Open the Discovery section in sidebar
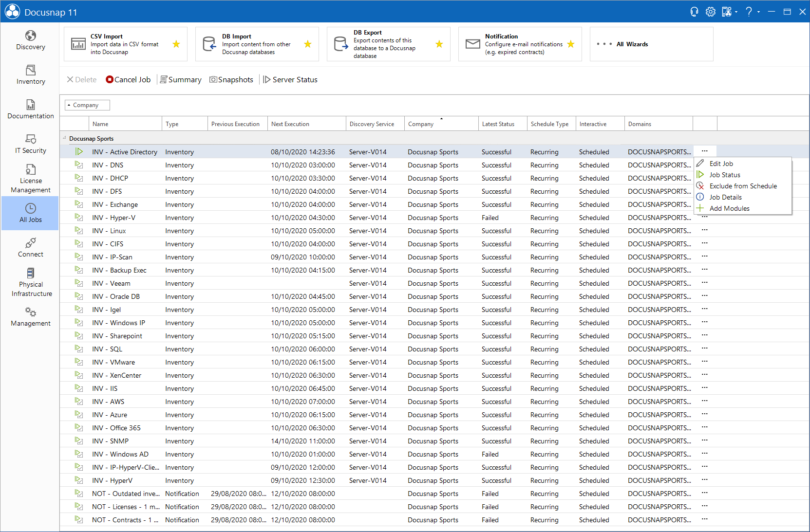 [30, 40]
